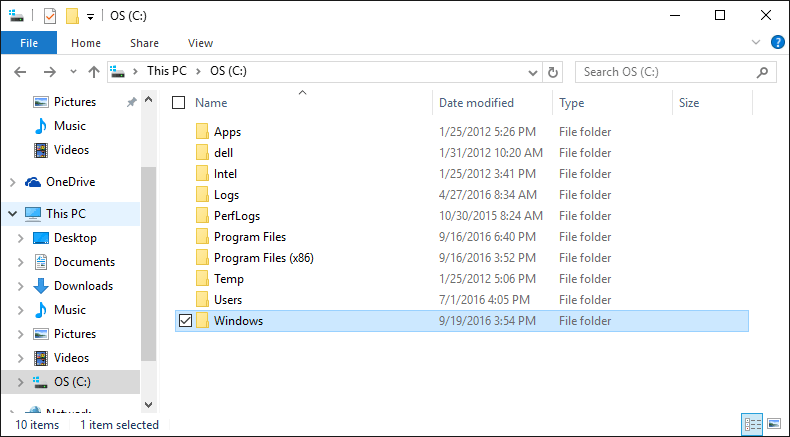Select OS (C:) in navigation pane
This screenshot has width=790, height=437.
coord(72,382)
